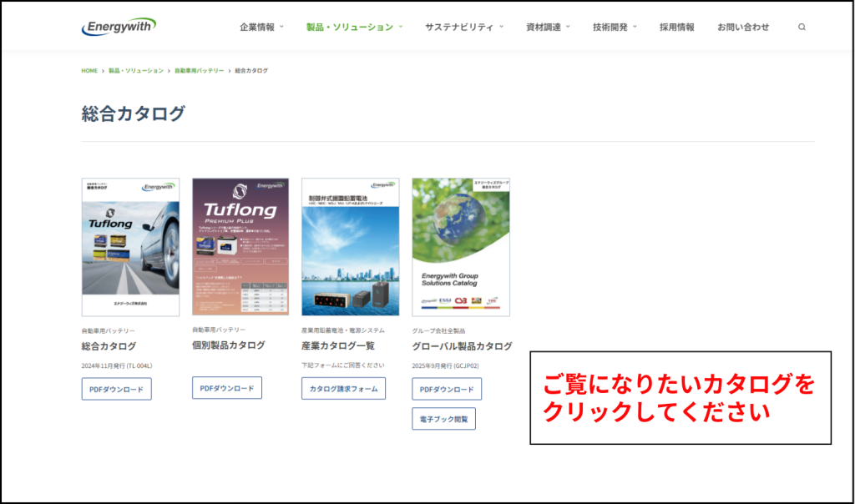
Task: Click the HOME breadcrumb link
Action: tap(89, 71)
